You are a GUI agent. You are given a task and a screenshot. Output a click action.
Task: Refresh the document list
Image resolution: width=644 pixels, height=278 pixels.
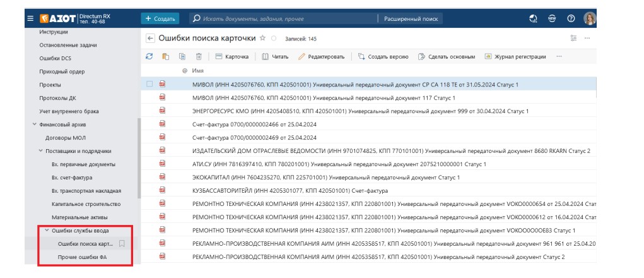(149, 56)
